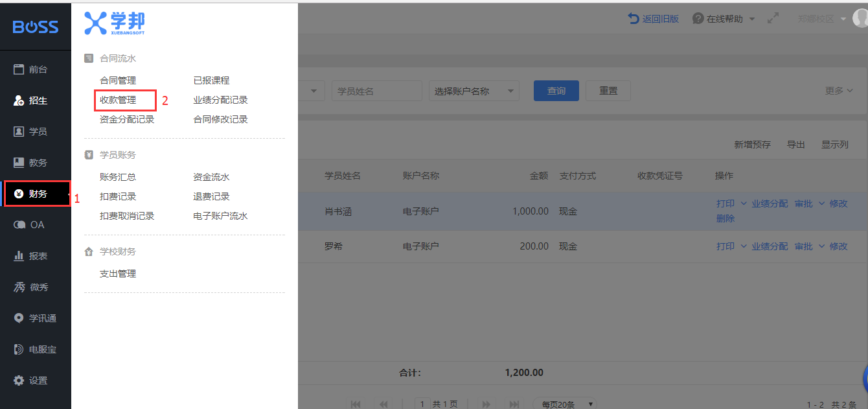The image size is (868, 409).
Task: Open 合同管理 in the flyout menu
Action: coord(118,80)
